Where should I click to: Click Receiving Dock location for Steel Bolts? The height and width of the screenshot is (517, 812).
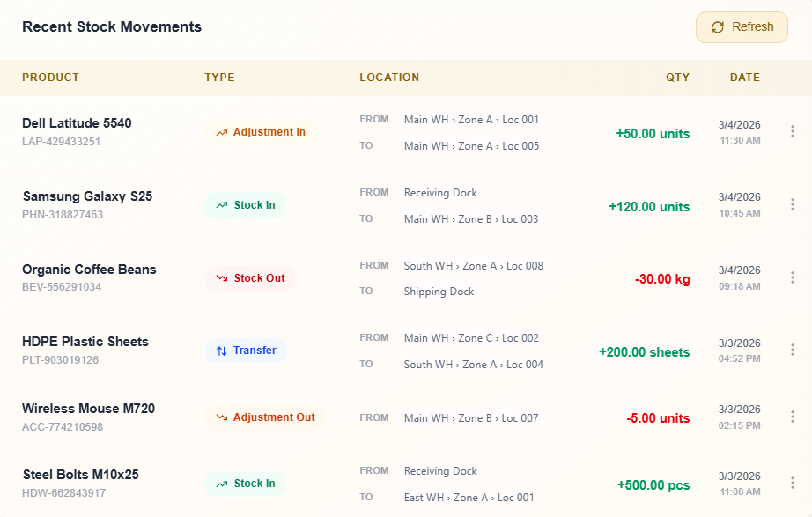440,471
